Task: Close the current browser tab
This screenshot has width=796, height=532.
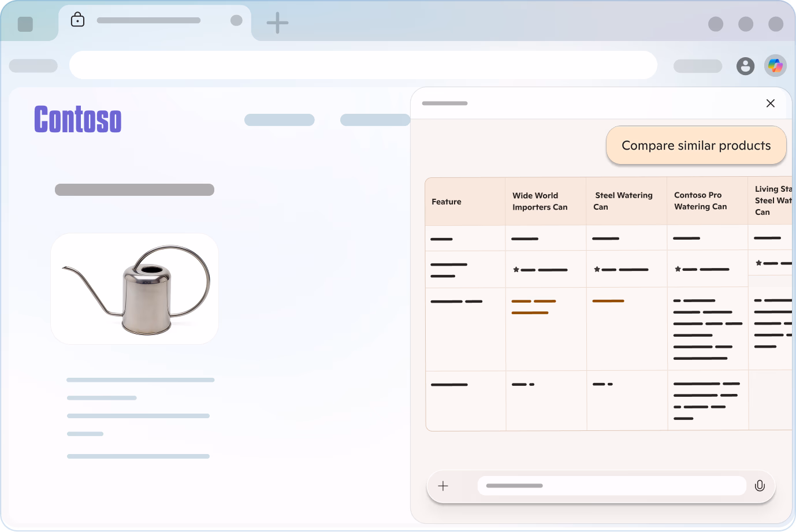Action: [x=236, y=21]
